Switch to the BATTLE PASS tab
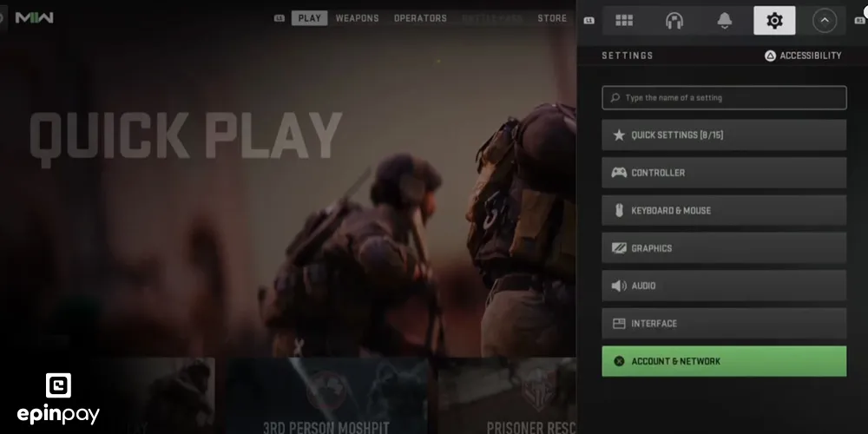Viewport: 868px width, 434px height. pos(492,18)
